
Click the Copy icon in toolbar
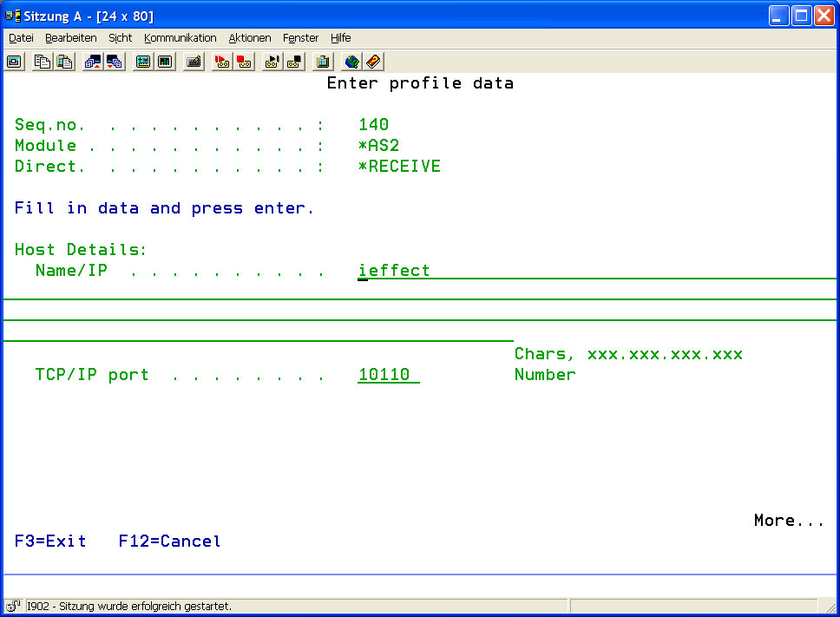pyautogui.click(x=43, y=62)
